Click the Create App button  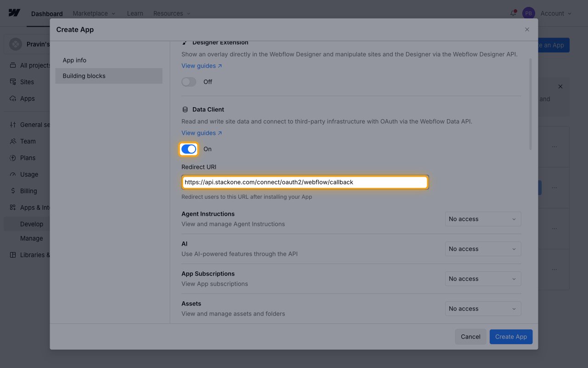tap(511, 337)
